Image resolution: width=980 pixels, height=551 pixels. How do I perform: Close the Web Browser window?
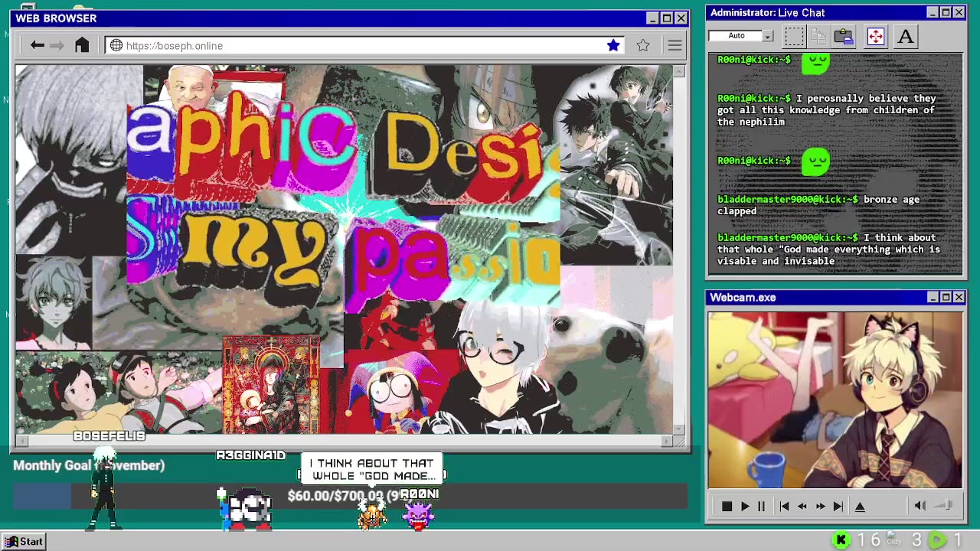click(681, 18)
